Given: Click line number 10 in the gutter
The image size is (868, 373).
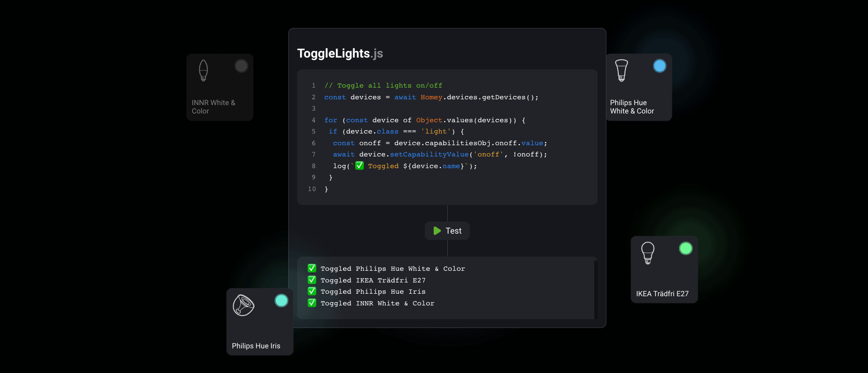Looking at the screenshot, I should 312,189.
